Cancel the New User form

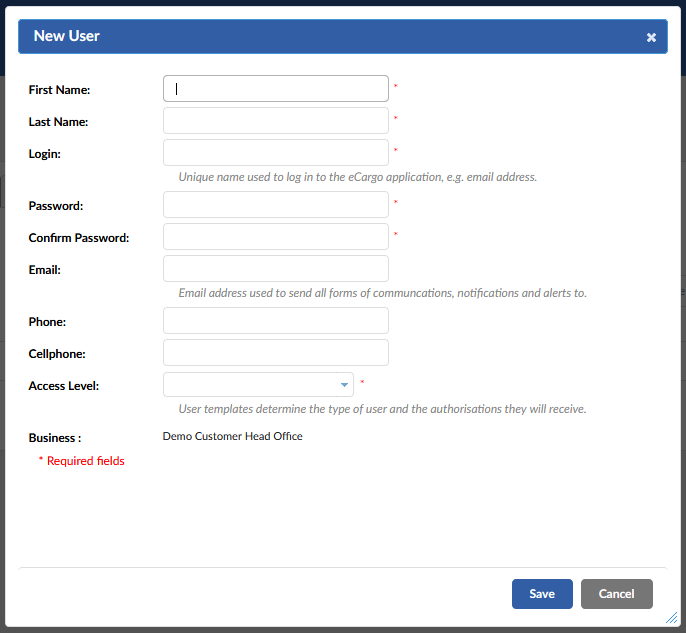[x=616, y=594]
